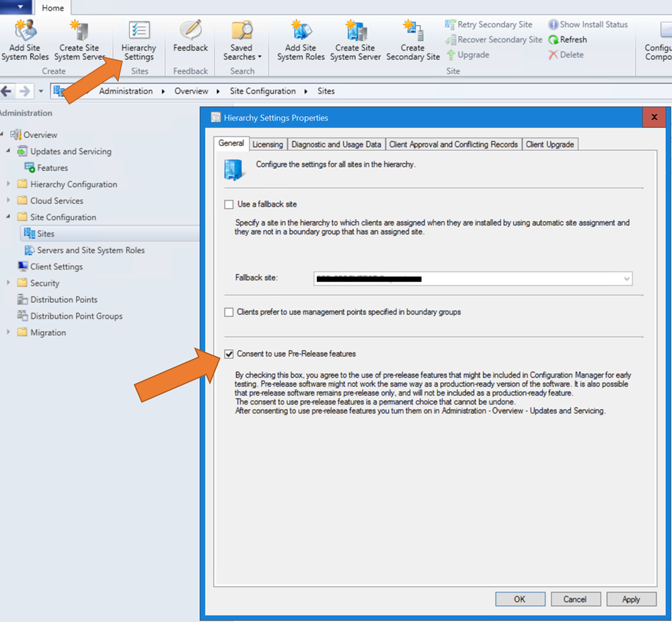The image size is (672, 622).
Task: Select the Features node icon
Action: (30, 168)
